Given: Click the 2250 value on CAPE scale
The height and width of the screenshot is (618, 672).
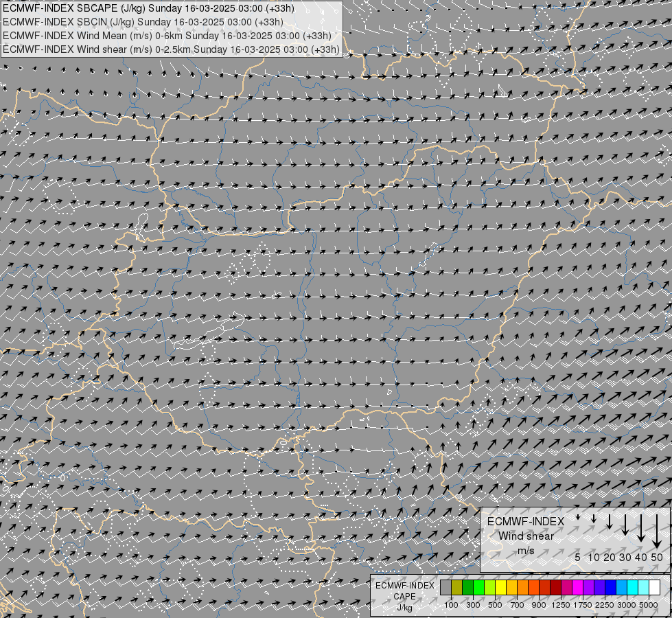Looking at the screenshot, I should coord(605,605).
